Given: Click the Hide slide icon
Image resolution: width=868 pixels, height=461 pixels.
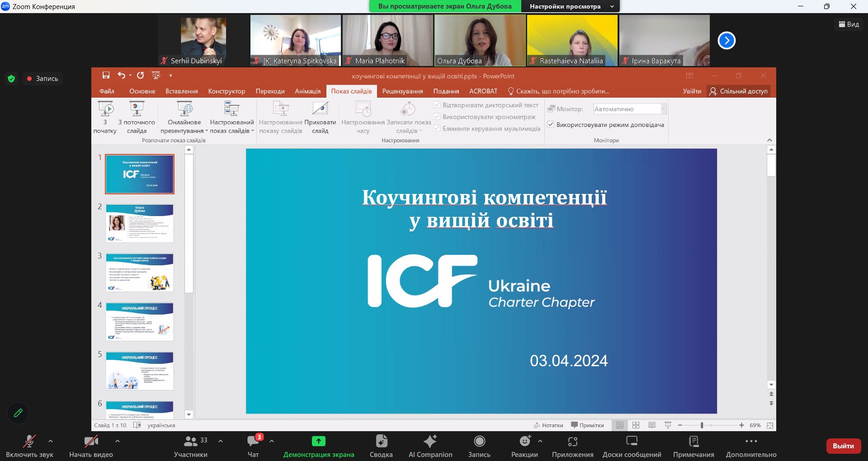Looking at the screenshot, I should pyautogui.click(x=320, y=118).
